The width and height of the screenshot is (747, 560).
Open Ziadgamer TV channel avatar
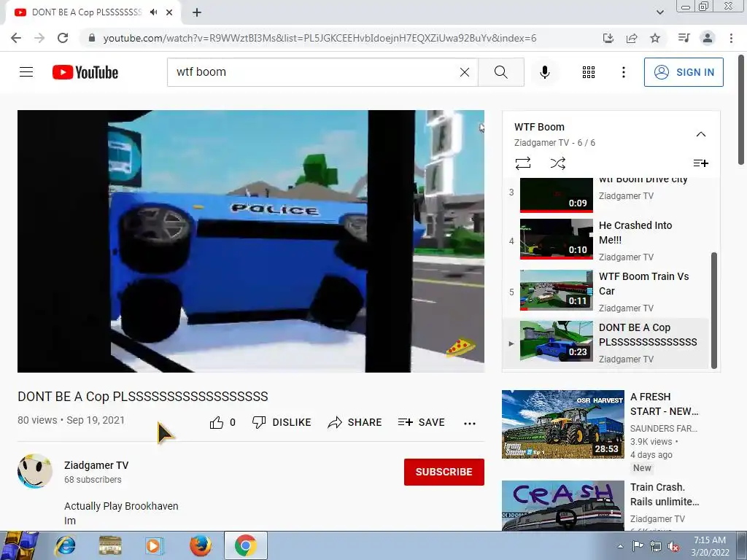(35, 471)
